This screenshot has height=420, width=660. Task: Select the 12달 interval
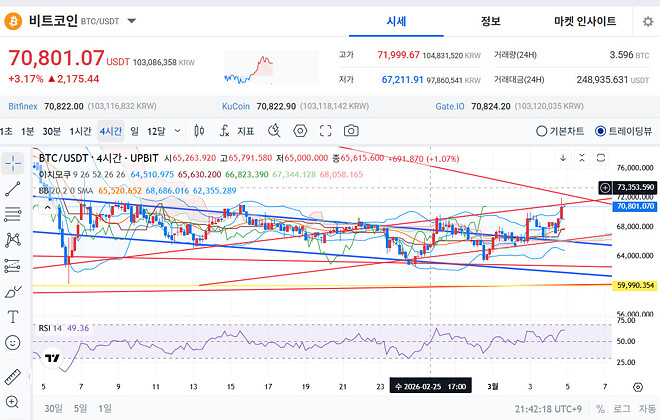point(156,131)
